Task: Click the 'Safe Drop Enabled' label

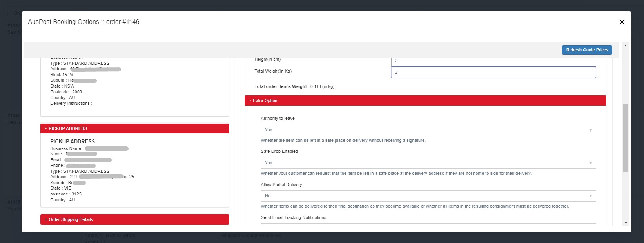Action: pos(279,151)
